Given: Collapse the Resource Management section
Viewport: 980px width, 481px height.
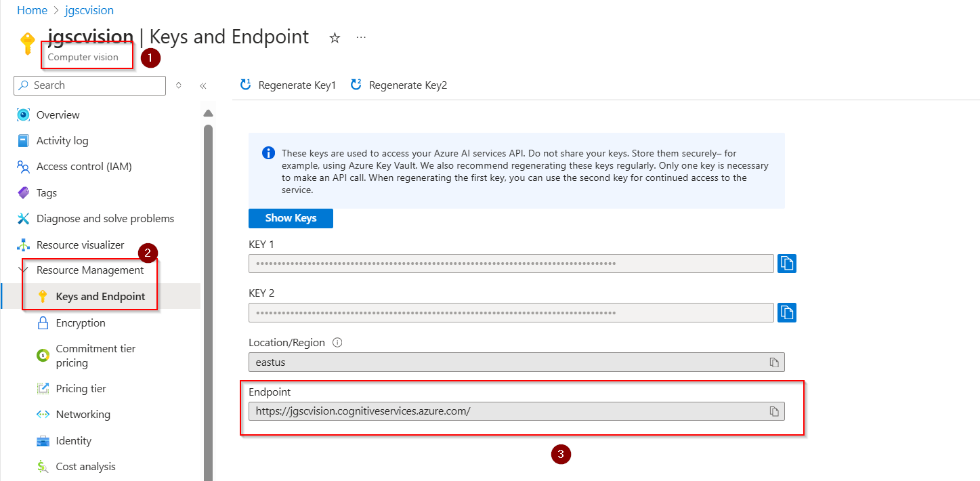Looking at the screenshot, I should (23, 270).
